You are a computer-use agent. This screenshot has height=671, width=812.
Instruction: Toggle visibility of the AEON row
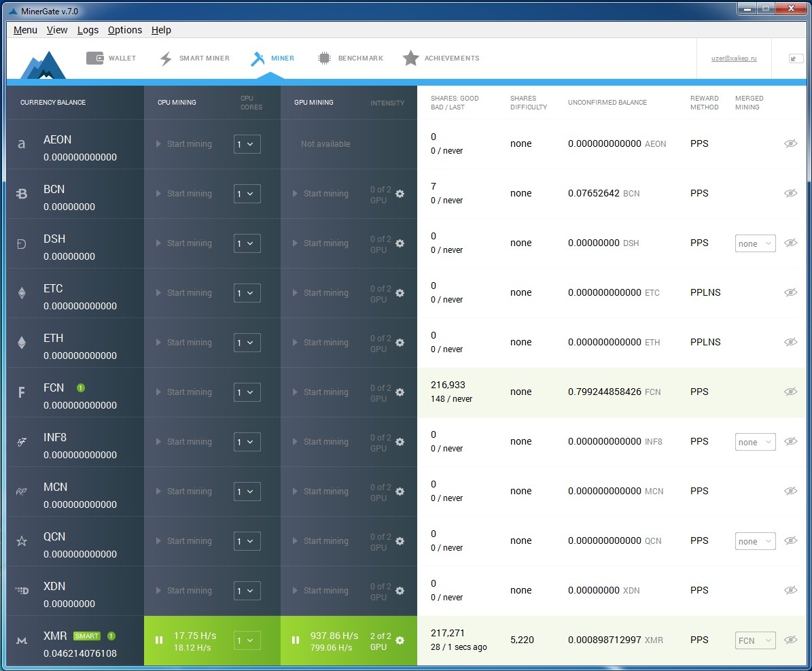[x=790, y=143]
